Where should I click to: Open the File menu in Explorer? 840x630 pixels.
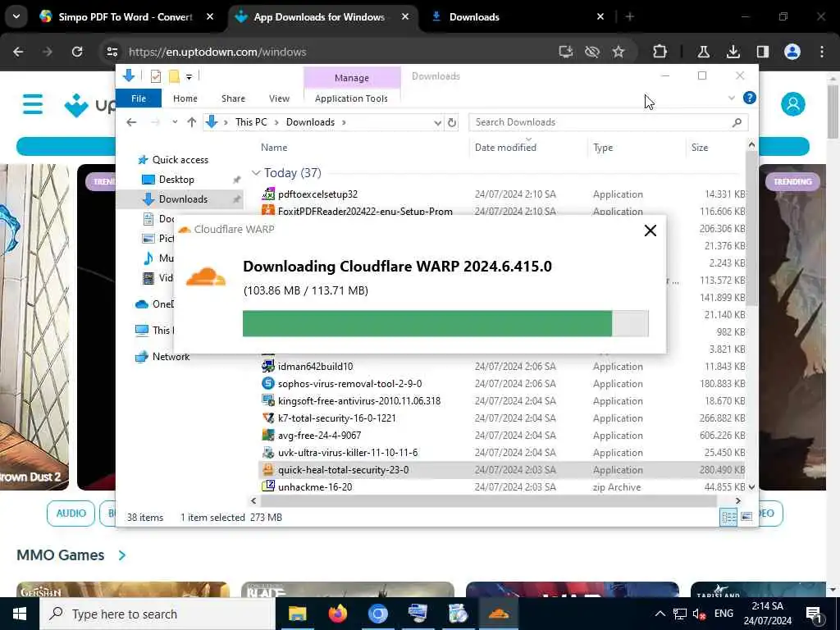[138, 98]
